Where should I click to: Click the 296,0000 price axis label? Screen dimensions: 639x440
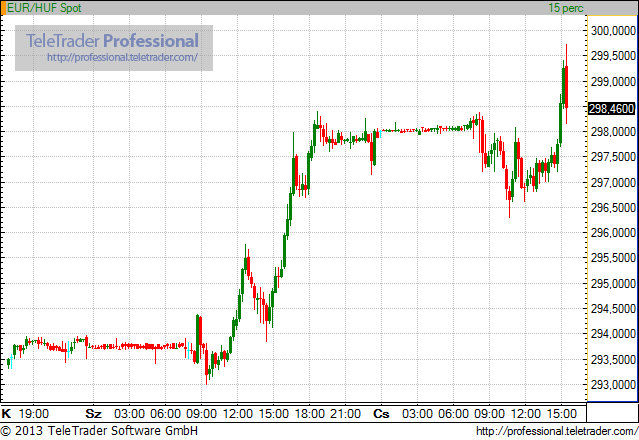tap(613, 233)
